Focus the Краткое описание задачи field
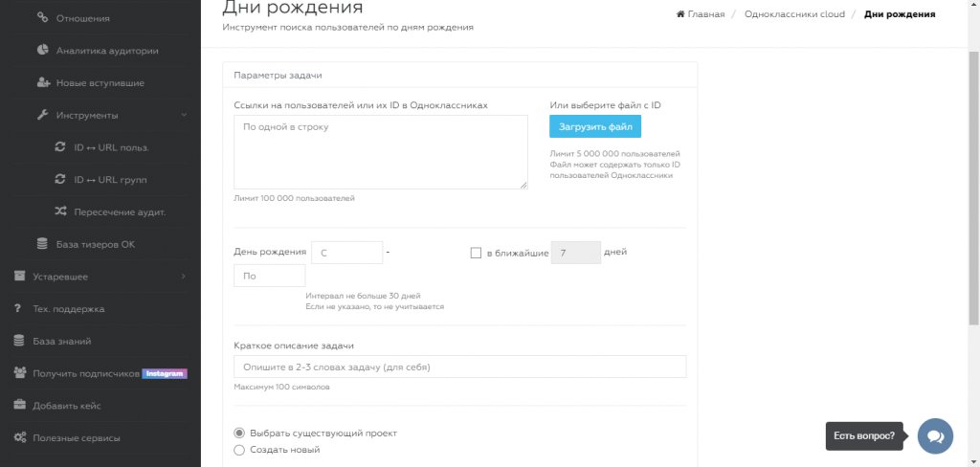 (x=460, y=367)
